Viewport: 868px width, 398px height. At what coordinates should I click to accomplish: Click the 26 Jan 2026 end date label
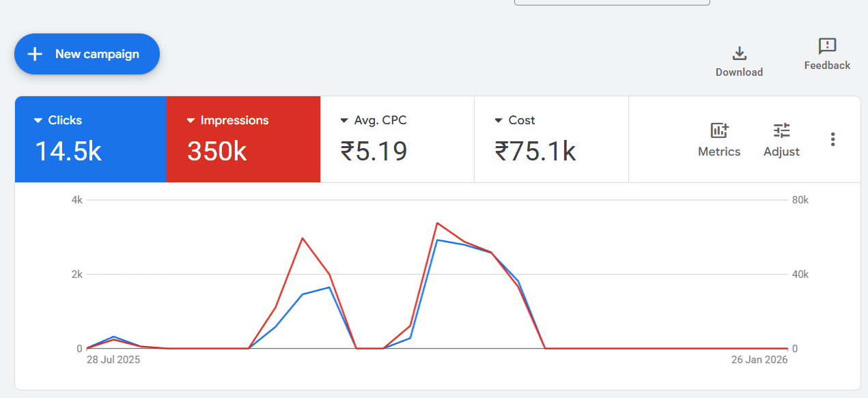click(x=760, y=360)
